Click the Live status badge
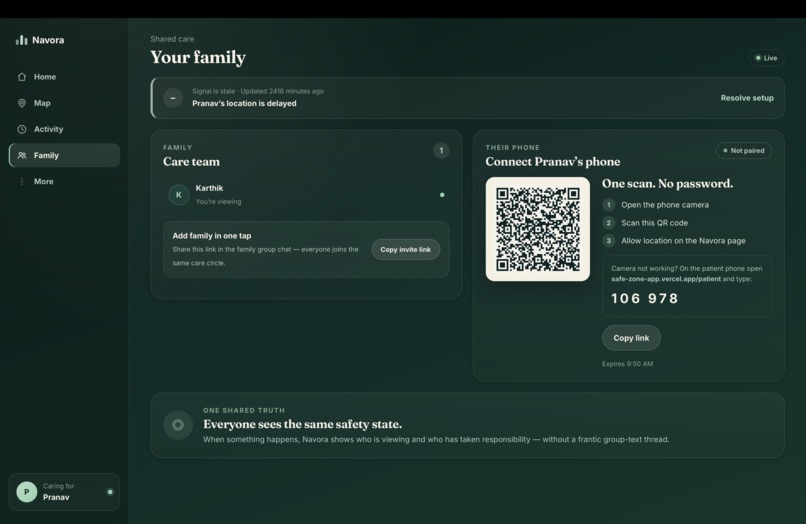806x524 pixels. point(766,58)
